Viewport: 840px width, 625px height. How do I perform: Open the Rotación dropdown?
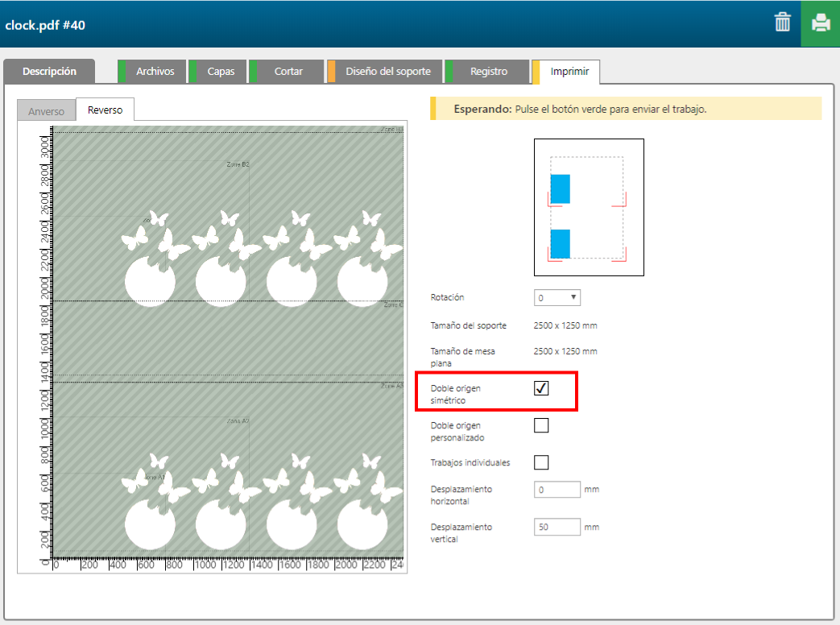pos(557,297)
